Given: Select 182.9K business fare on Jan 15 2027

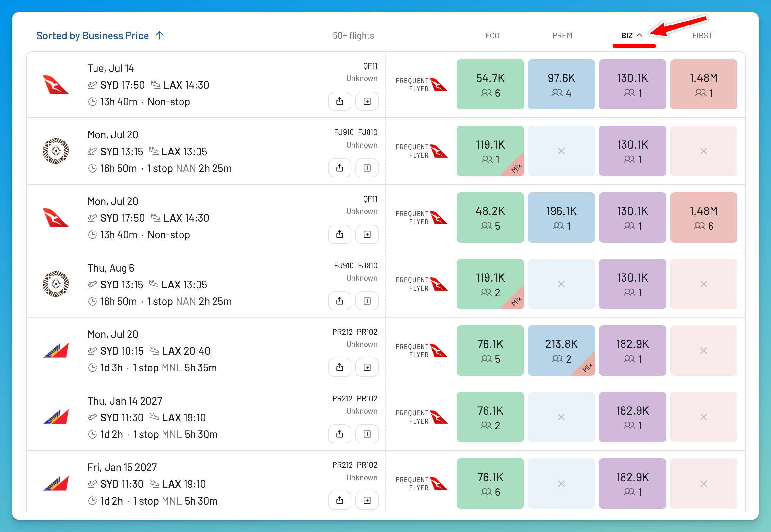Looking at the screenshot, I should (632, 484).
